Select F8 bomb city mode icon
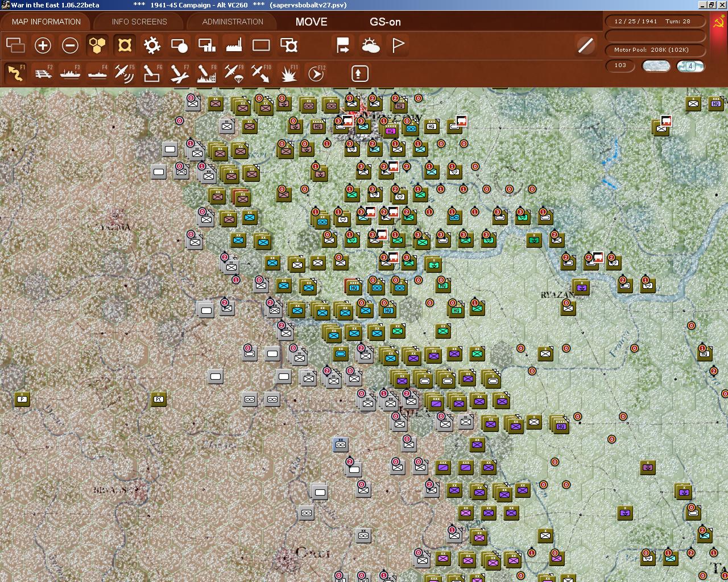The image size is (728, 582). (x=206, y=73)
